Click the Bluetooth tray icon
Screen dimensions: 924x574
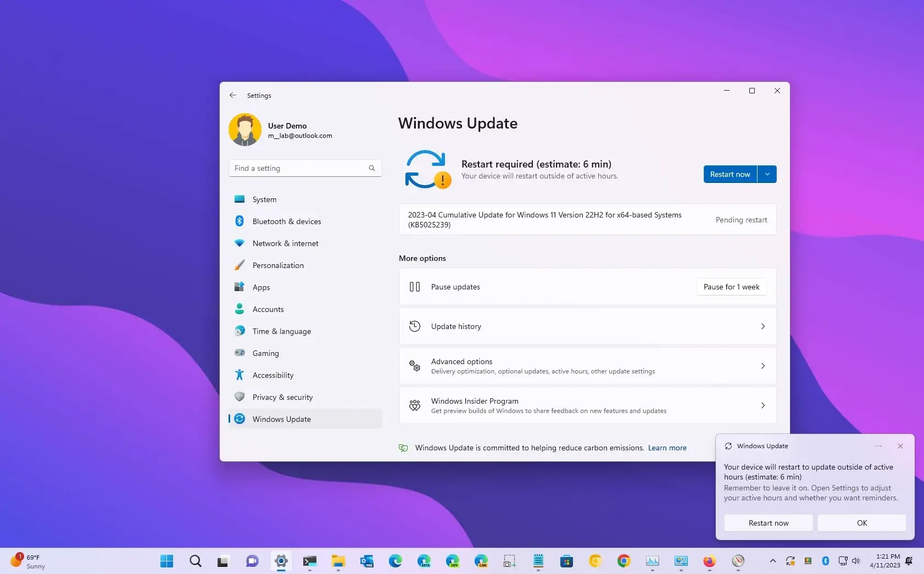825,561
